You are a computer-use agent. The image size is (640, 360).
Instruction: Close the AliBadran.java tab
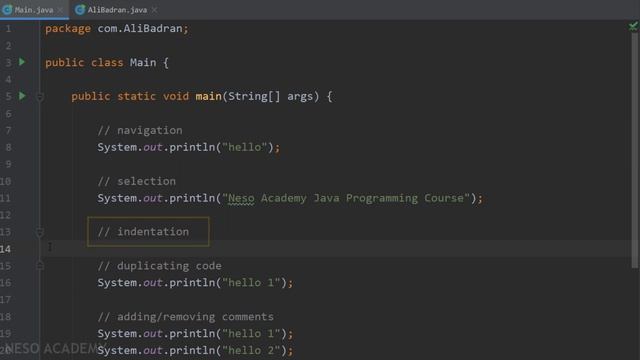pos(154,10)
